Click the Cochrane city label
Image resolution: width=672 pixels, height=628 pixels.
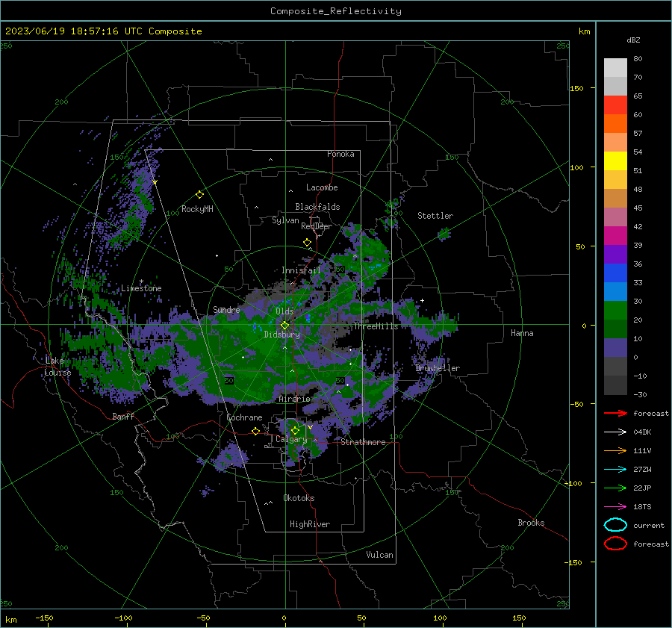(244, 417)
